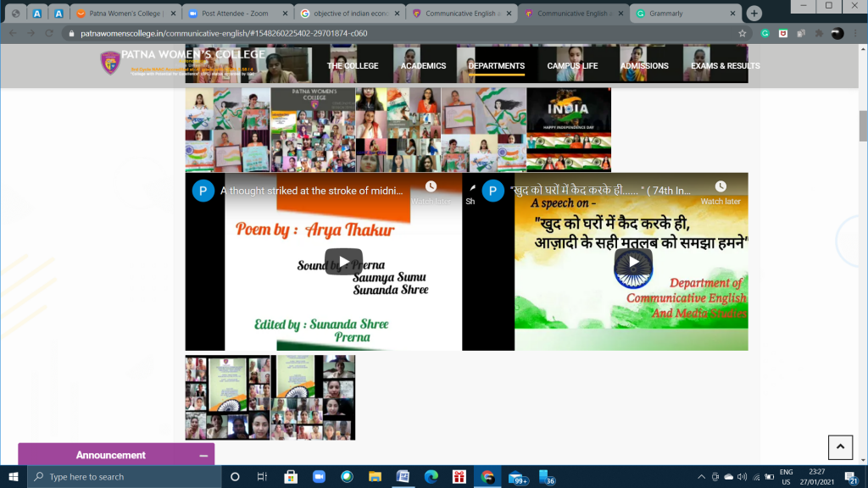Switch to the Grammarly tab
868x488 pixels.
click(685, 14)
